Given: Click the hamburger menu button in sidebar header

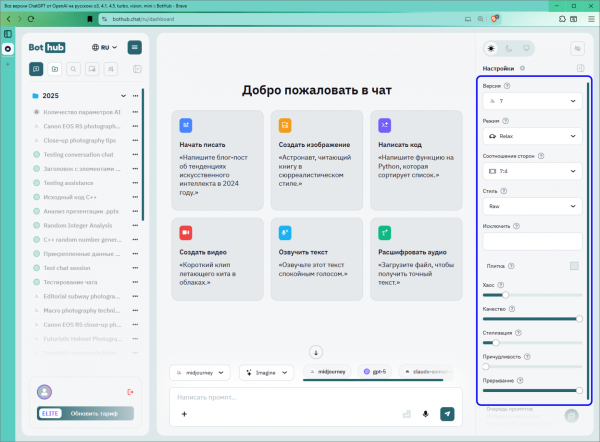Looking at the screenshot, I should pos(135,47).
